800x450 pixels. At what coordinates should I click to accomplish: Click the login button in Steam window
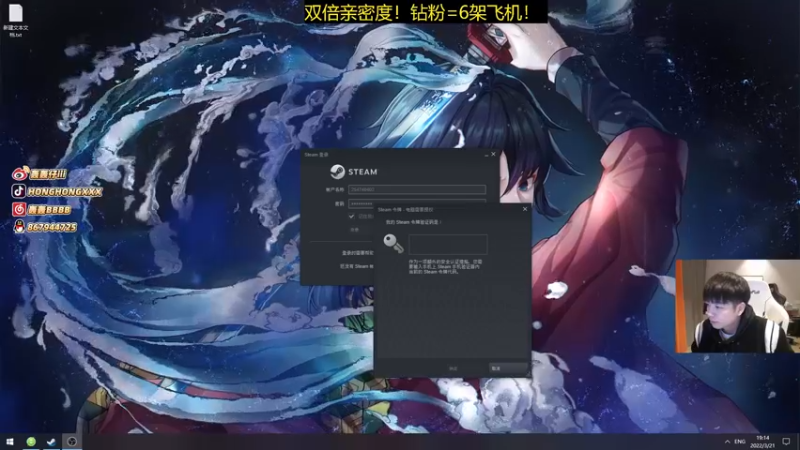coord(355,230)
